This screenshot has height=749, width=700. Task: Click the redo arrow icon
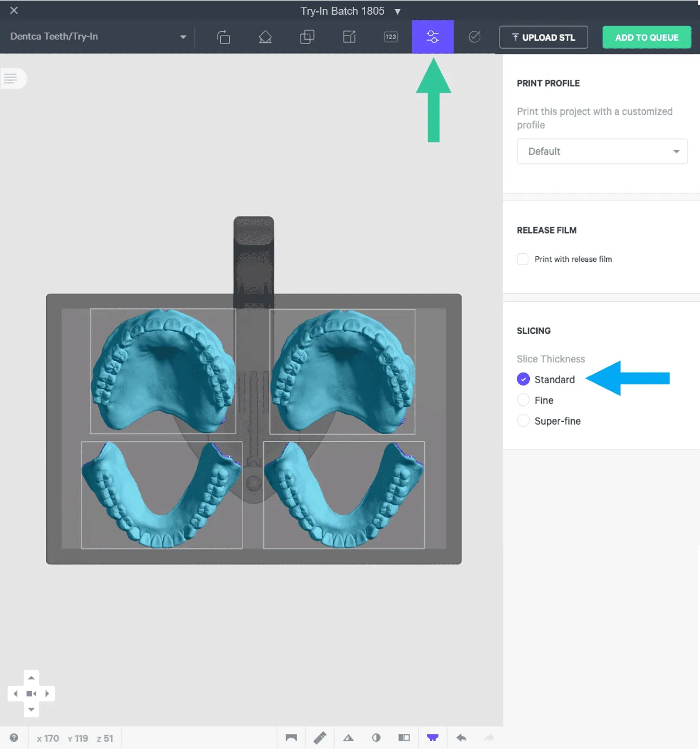pyautogui.click(x=489, y=738)
